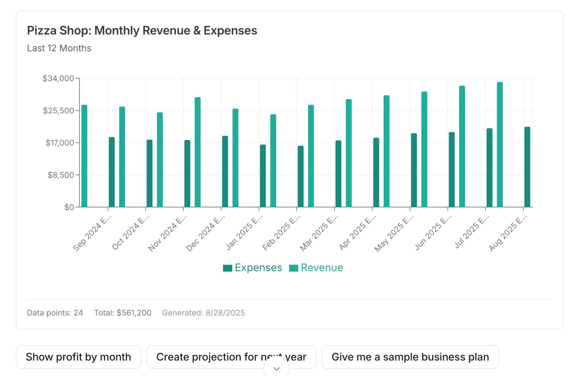The image size is (588, 376).
Task: Click the 'Data points: 24' footer text
Action: [55, 313]
